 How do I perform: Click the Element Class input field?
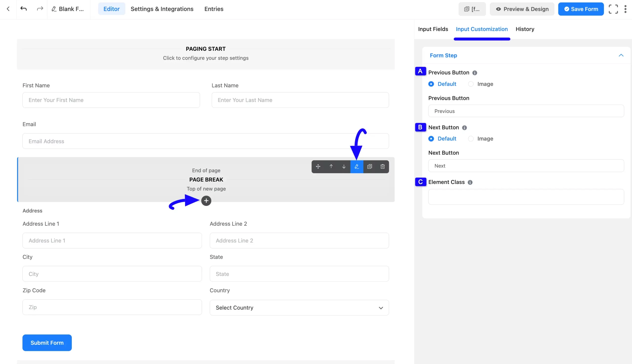coord(526,197)
